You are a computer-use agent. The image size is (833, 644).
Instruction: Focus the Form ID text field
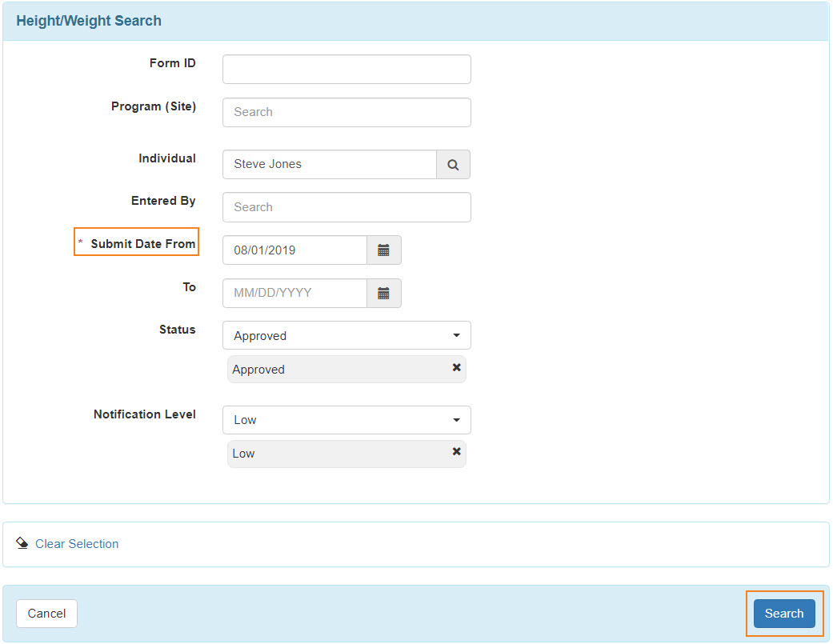[346, 70]
